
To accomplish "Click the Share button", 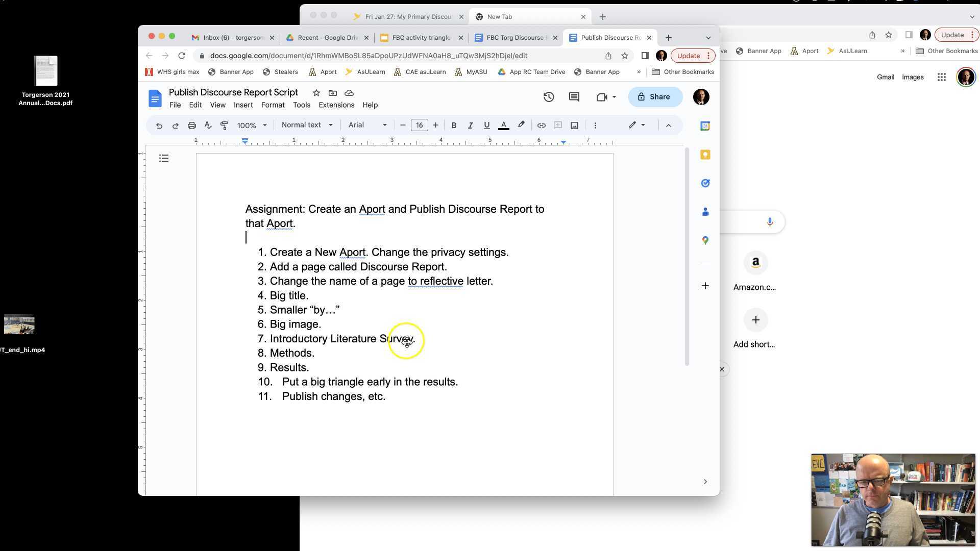I will coord(655,96).
